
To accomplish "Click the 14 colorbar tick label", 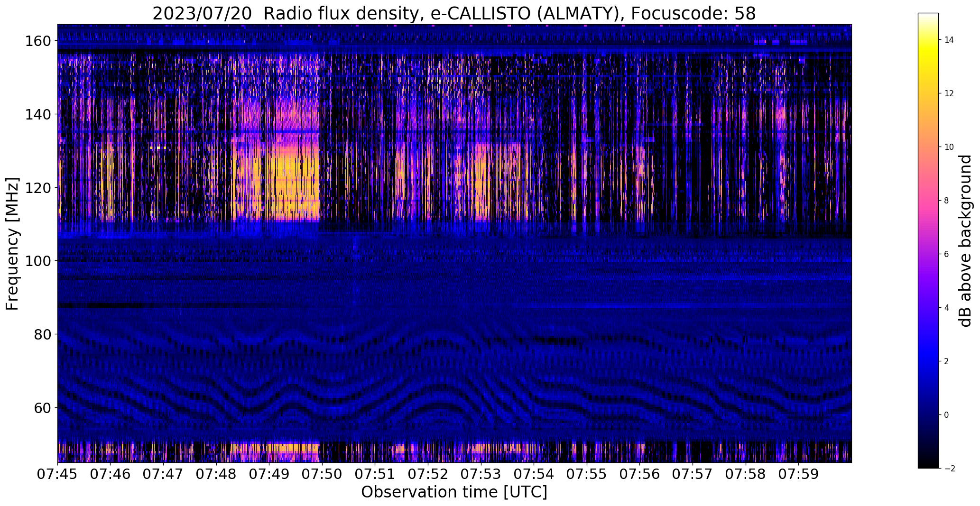I will click(949, 40).
